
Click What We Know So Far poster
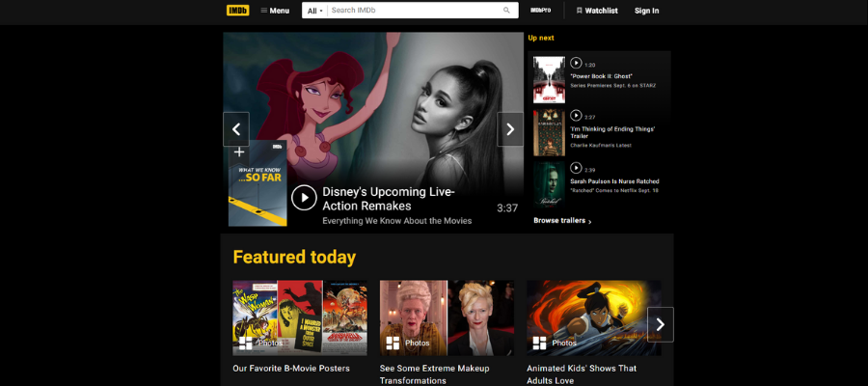[x=258, y=183]
